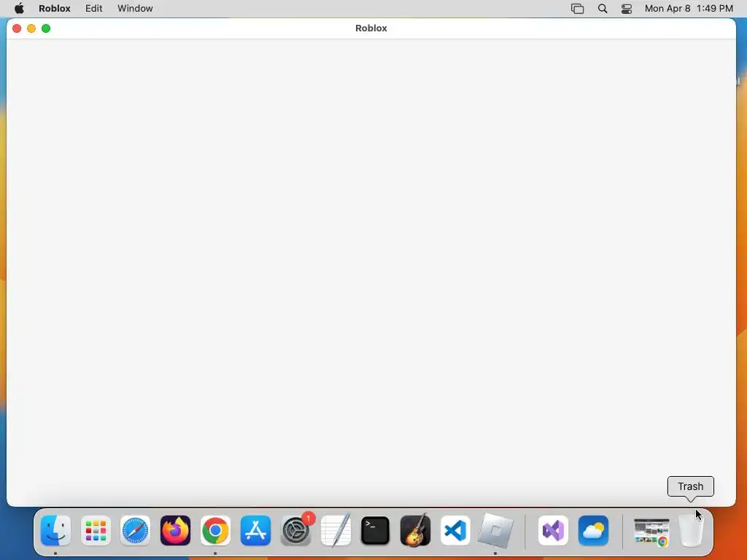747x560 pixels.
Task: Maximize Roblox window with green button
Action: (x=46, y=28)
